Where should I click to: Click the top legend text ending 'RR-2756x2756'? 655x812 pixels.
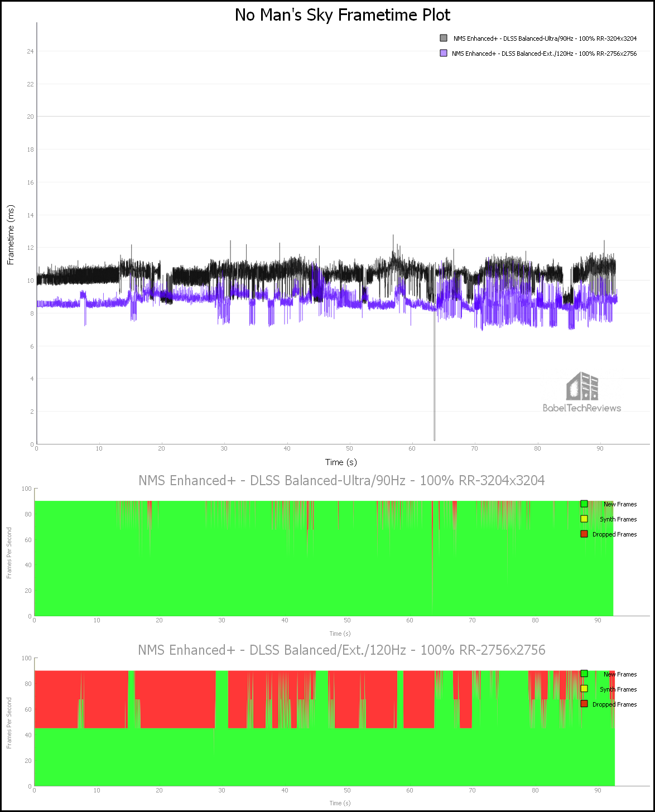tap(544, 54)
